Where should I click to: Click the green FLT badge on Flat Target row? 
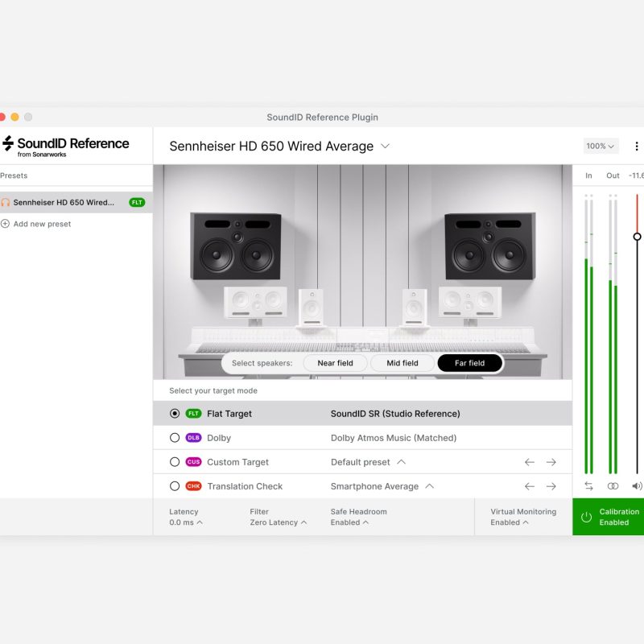point(193,414)
